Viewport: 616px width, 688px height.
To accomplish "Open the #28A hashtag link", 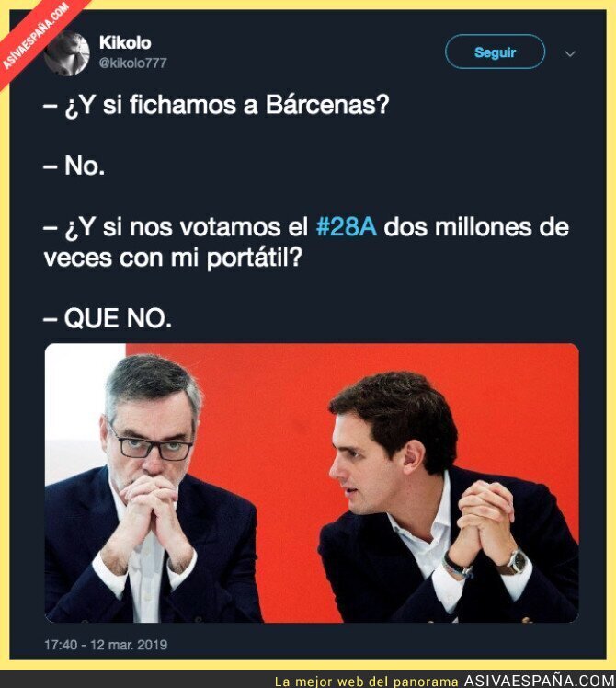I will click(347, 227).
